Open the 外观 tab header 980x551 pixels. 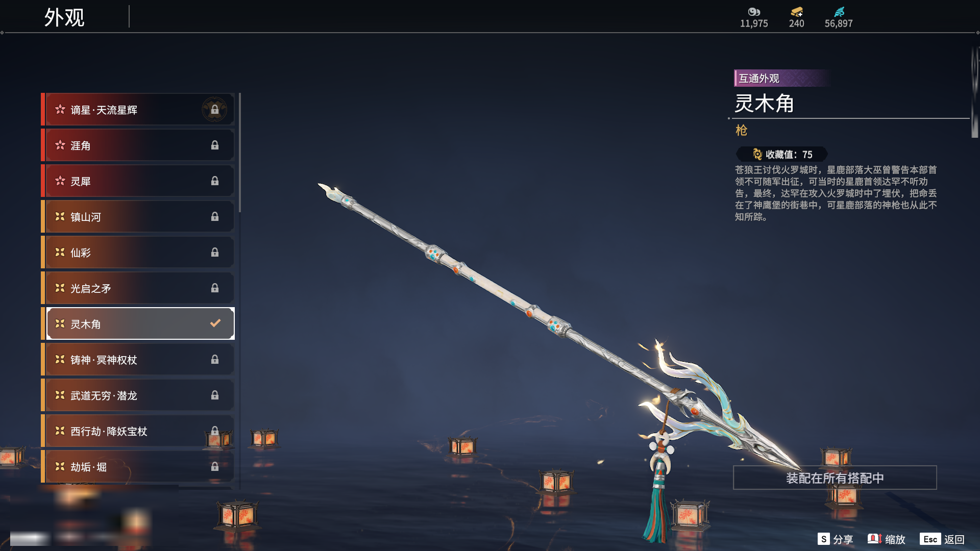[64, 17]
